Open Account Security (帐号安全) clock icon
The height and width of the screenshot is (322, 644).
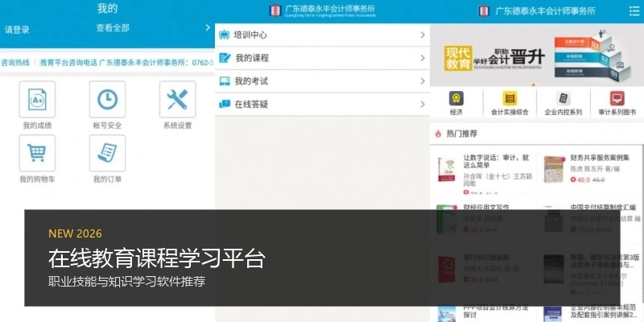pos(107,99)
